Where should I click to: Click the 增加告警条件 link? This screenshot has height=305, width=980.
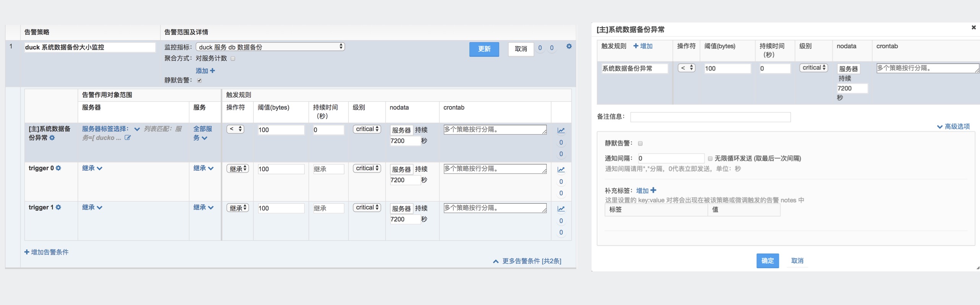(x=47, y=252)
